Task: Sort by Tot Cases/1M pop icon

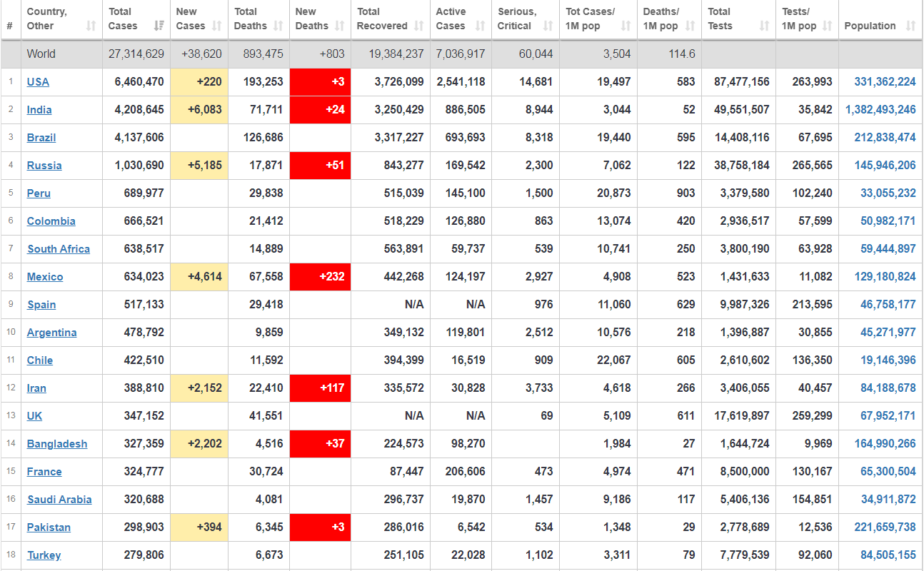Action: coord(626,26)
